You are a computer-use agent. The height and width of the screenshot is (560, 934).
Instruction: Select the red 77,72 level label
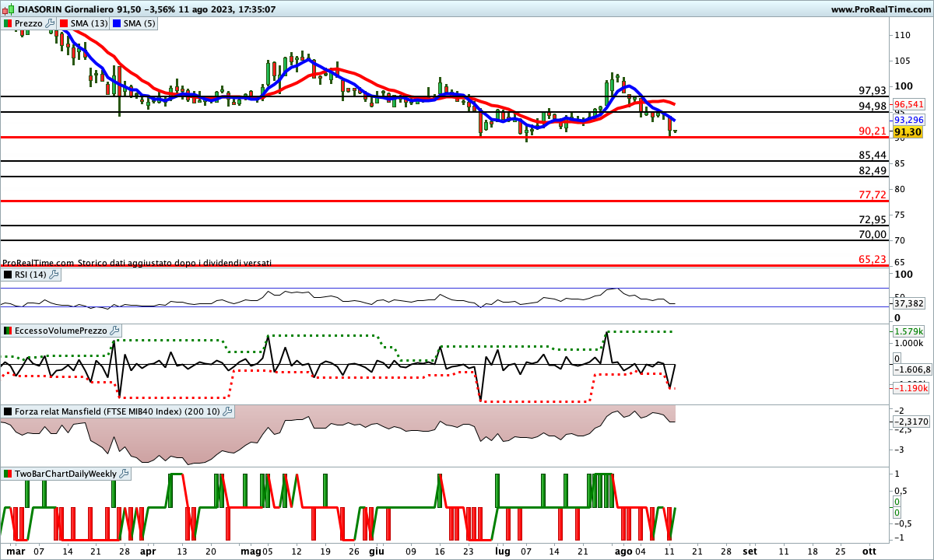click(873, 194)
